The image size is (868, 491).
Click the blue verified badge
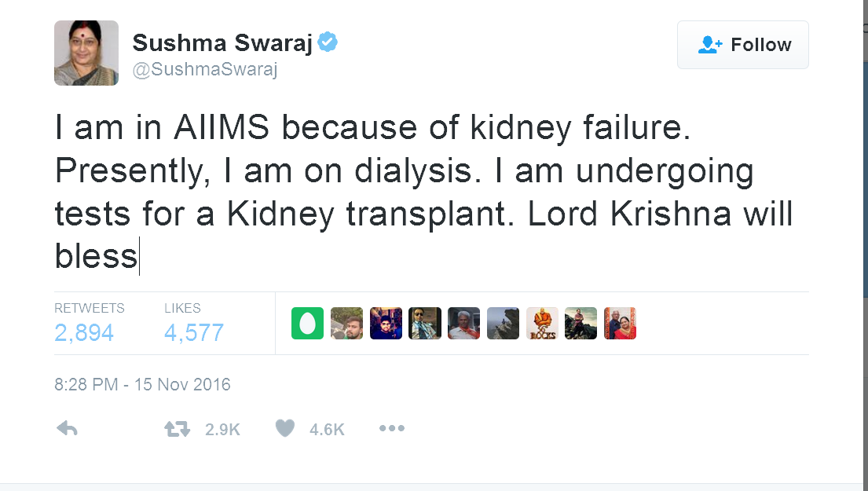[x=328, y=43]
